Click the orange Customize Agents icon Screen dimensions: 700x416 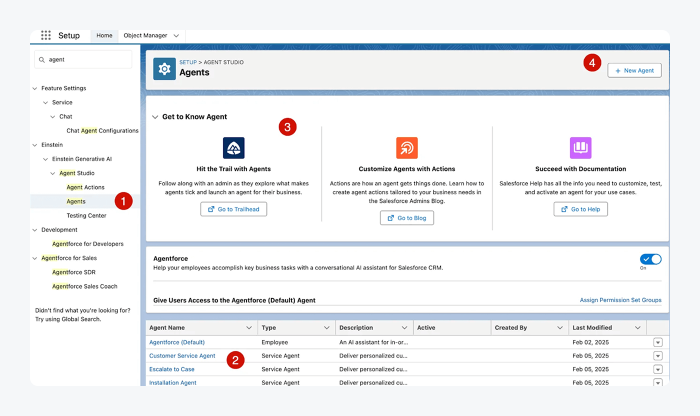point(407,148)
